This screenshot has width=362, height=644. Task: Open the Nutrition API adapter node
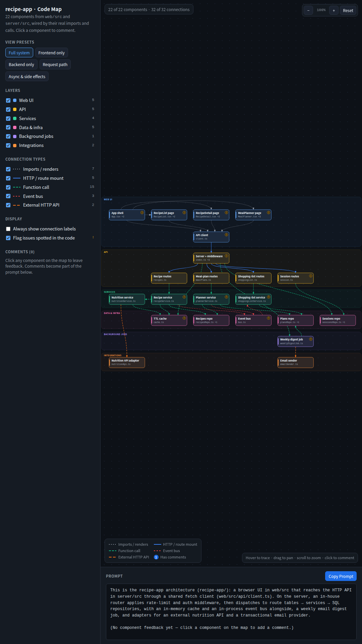tap(127, 362)
